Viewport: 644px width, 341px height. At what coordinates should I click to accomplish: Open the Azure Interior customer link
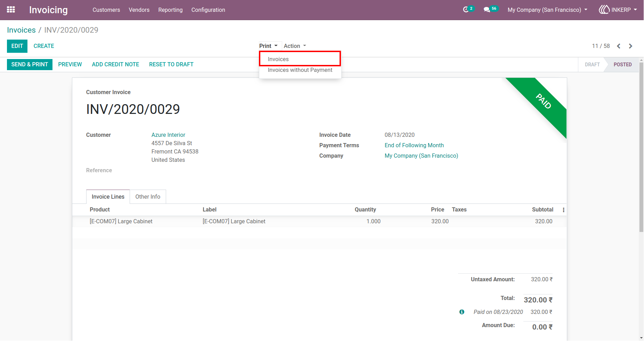[x=168, y=135]
